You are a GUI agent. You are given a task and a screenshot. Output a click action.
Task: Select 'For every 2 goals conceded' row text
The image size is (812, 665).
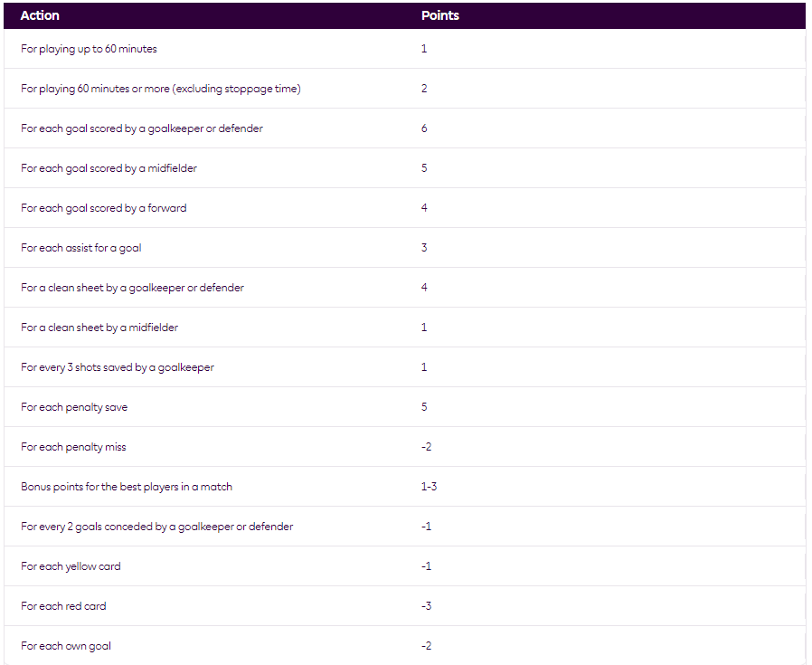coord(156,527)
